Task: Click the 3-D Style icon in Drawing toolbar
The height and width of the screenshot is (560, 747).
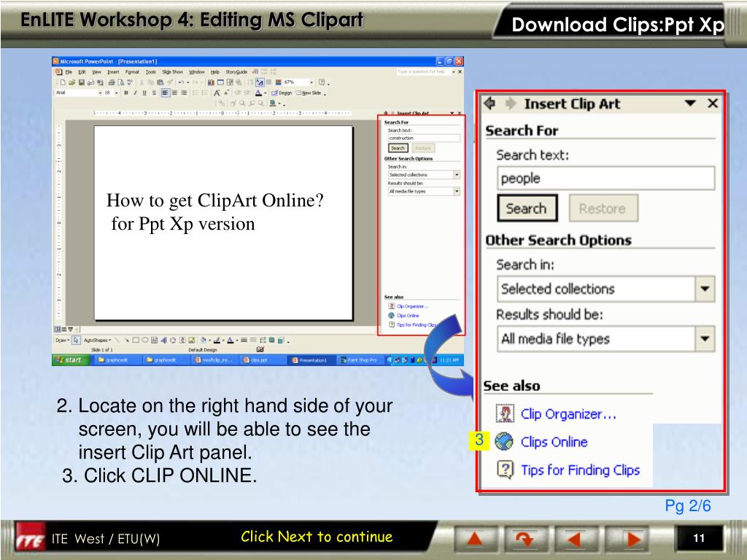Action: [x=281, y=341]
